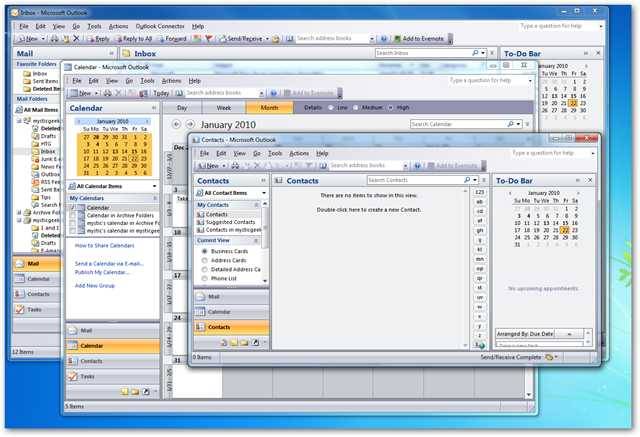Open the Calendar pane in Contacts window navigation

[231, 312]
